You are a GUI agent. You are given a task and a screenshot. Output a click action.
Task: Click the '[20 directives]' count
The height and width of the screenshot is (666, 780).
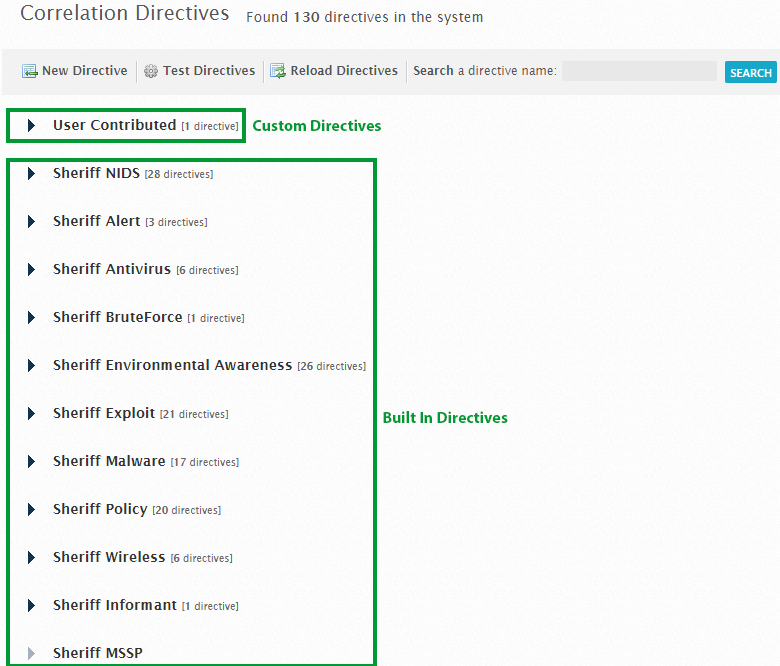pyautogui.click(x=187, y=510)
